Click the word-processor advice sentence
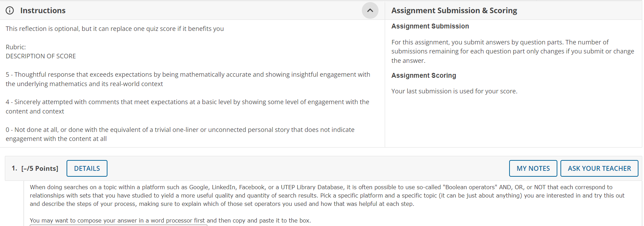This screenshot has height=226, width=644. coord(170,220)
